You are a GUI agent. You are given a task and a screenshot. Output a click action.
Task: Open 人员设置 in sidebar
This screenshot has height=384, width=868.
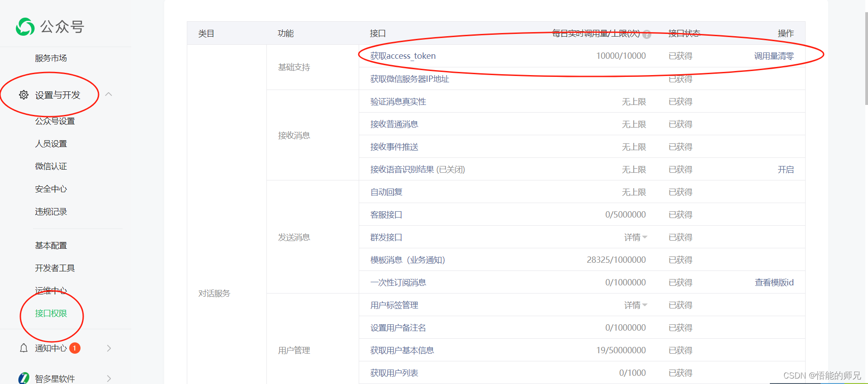[51, 143]
